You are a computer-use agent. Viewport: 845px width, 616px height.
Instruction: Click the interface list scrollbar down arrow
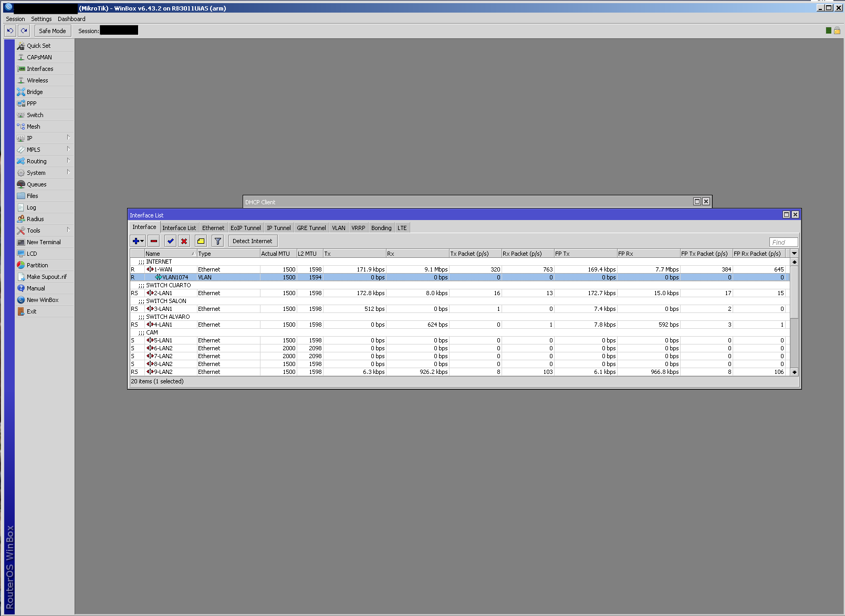(795, 372)
